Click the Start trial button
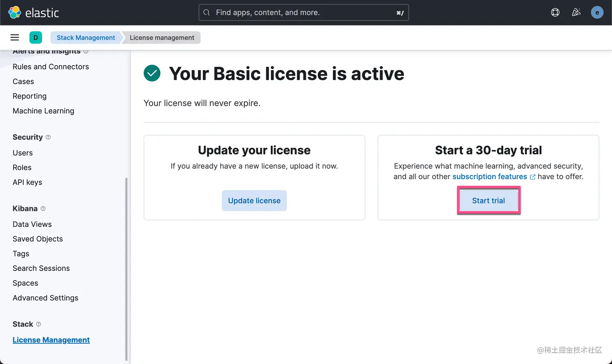Viewport: 612px width, 364px height. pyautogui.click(x=489, y=201)
